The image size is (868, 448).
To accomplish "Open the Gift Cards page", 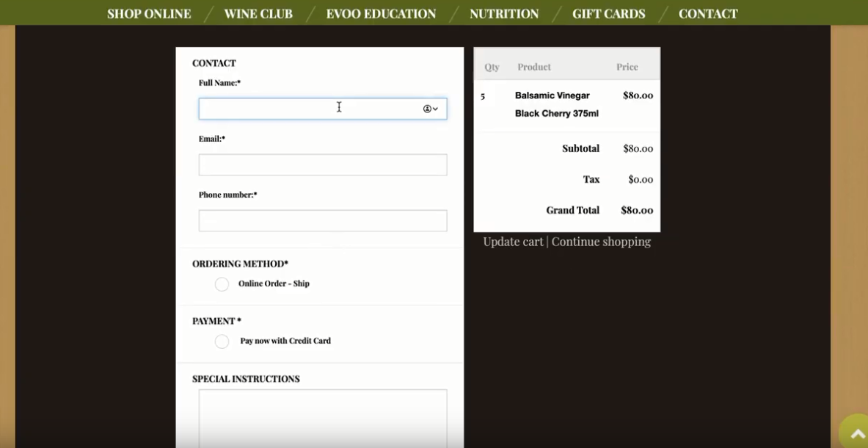I will tap(608, 14).
